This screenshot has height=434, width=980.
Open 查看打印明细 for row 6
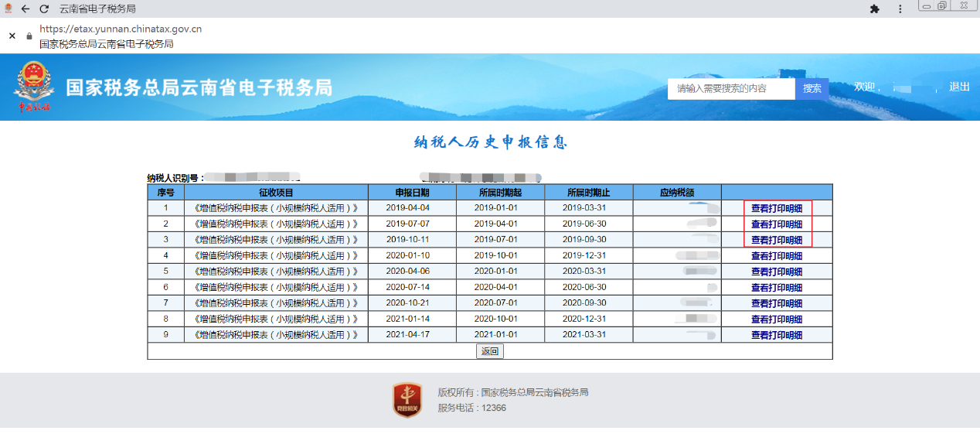[777, 288]
